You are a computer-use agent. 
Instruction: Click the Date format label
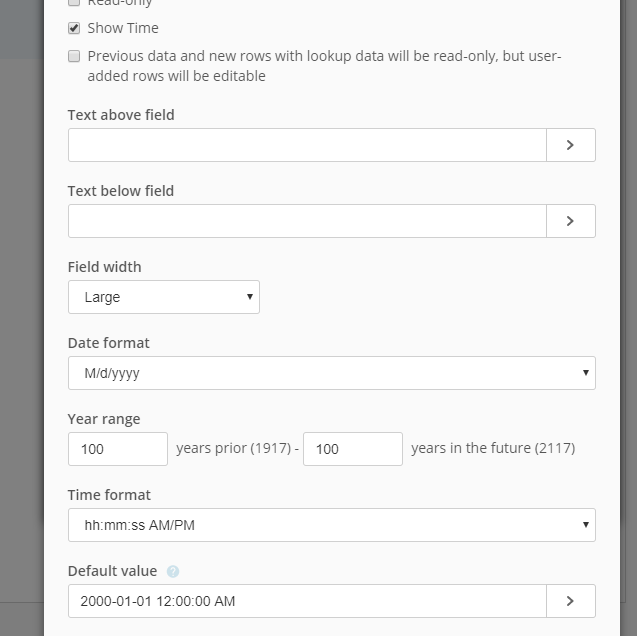[x=109, y=343]
